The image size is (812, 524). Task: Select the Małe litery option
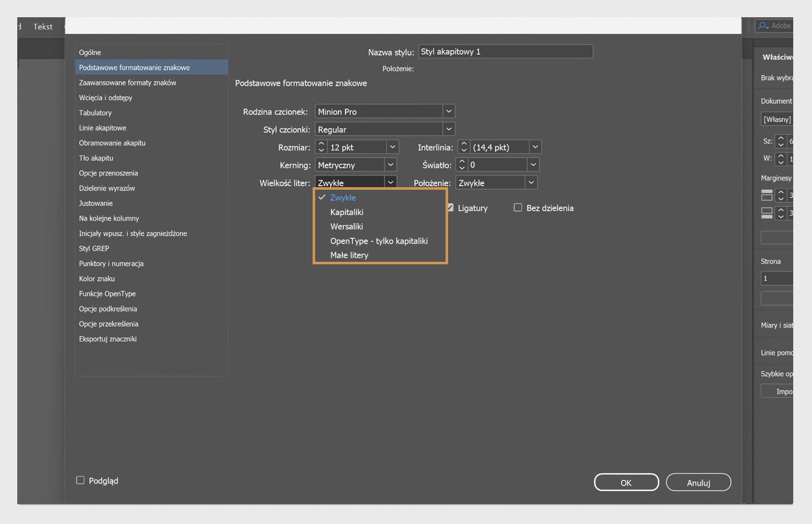click(x=349, y=255)
